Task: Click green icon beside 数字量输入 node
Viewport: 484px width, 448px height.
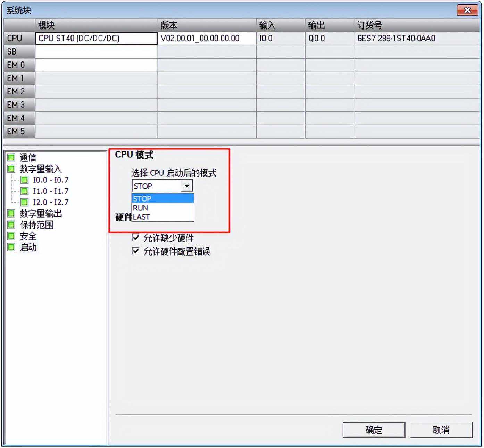Action: [x=11, y=169]
